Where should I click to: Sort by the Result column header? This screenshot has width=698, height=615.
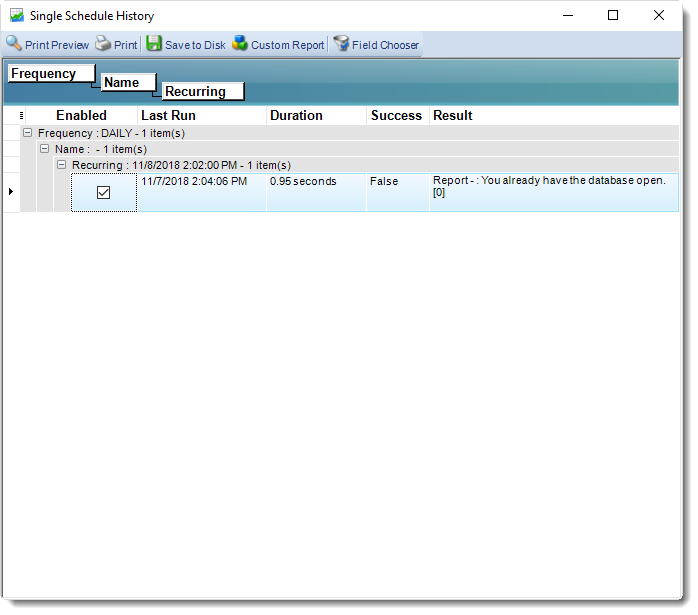[554, 116]
